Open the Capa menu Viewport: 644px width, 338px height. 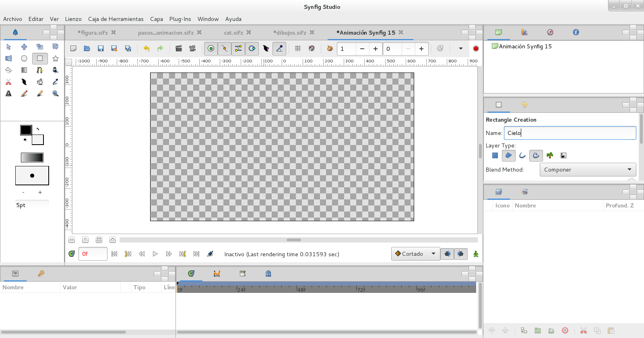[x=156, y=19]
